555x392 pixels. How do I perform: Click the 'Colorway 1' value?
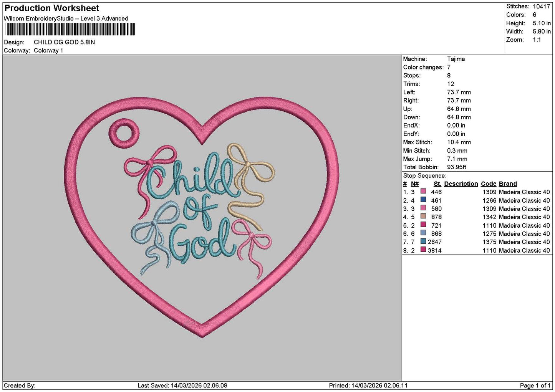48,50
